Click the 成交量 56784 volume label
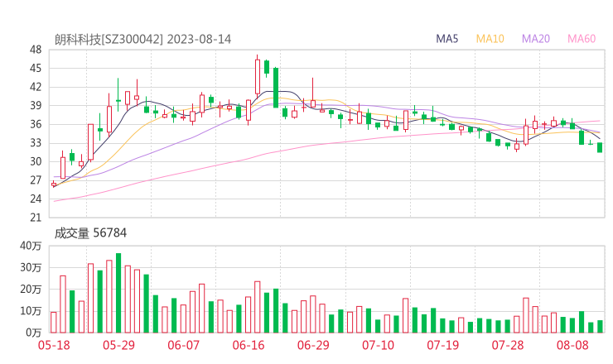 [x=90, y=233]
